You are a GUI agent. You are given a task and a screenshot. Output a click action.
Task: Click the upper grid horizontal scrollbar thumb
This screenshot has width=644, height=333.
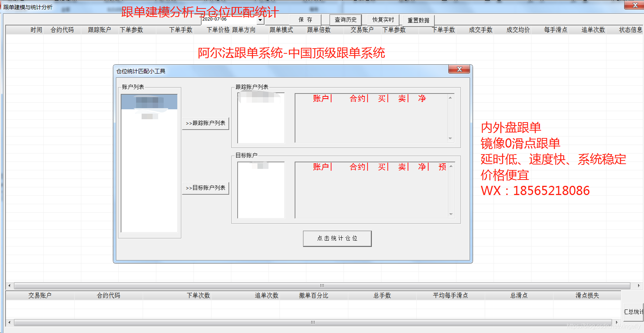coord(322,286)
